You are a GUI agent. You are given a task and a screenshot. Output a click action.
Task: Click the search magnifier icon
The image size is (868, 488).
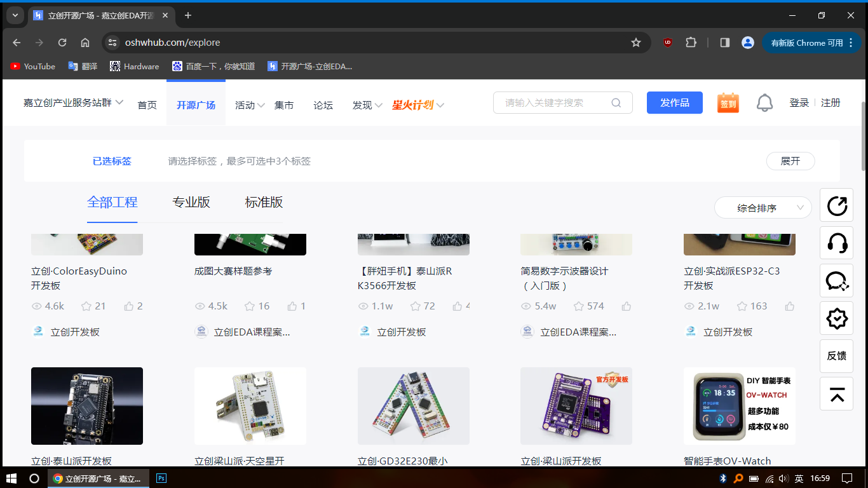pos(616,103)
